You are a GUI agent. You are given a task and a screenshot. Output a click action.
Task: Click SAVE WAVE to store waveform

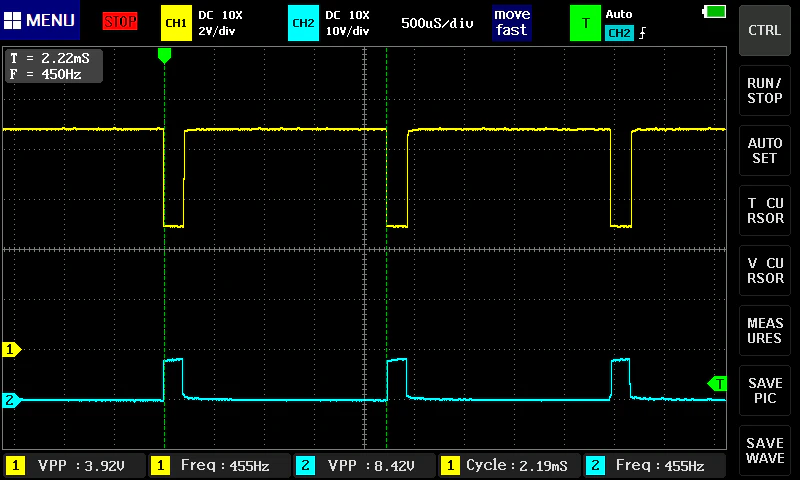tap(765, 451)
